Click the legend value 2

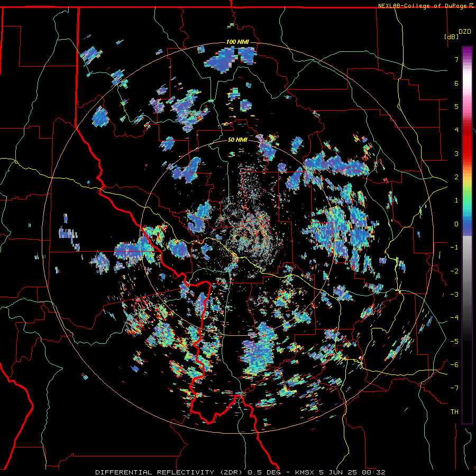coord(456,177)
